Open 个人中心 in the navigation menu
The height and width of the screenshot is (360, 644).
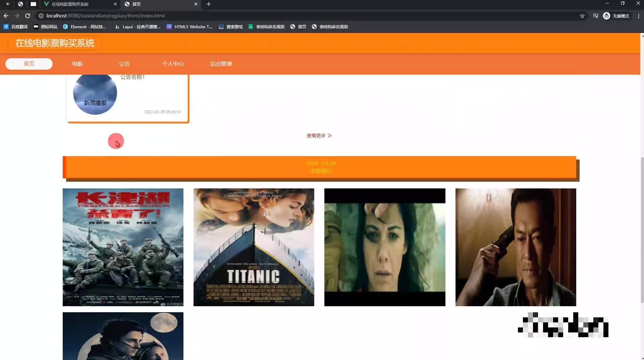173,64
